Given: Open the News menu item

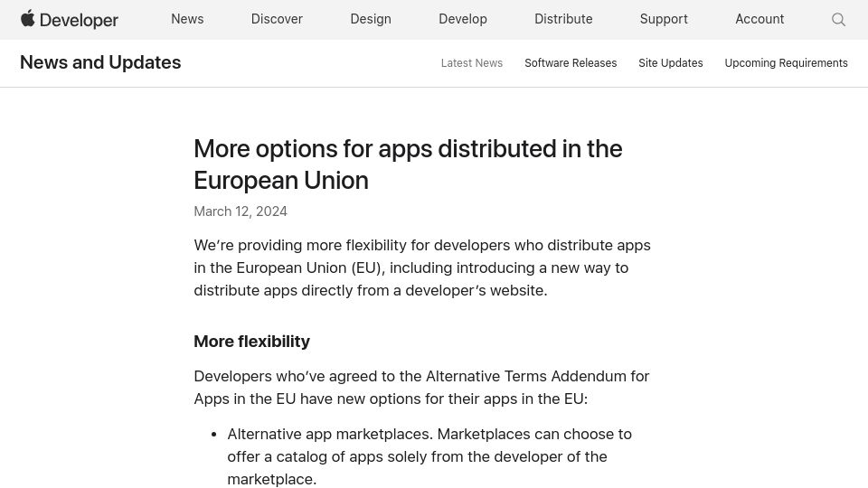Looking at the screenshot, I should [187, 19].
